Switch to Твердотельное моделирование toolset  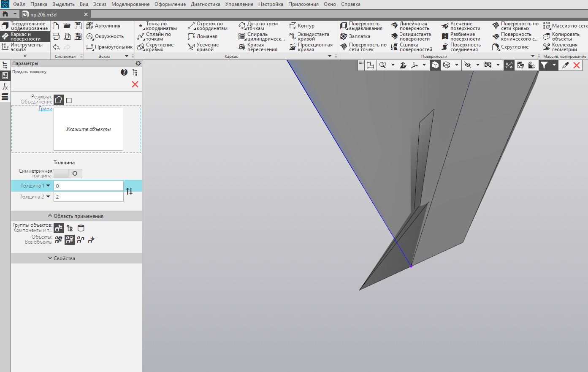tap(25, 26)
